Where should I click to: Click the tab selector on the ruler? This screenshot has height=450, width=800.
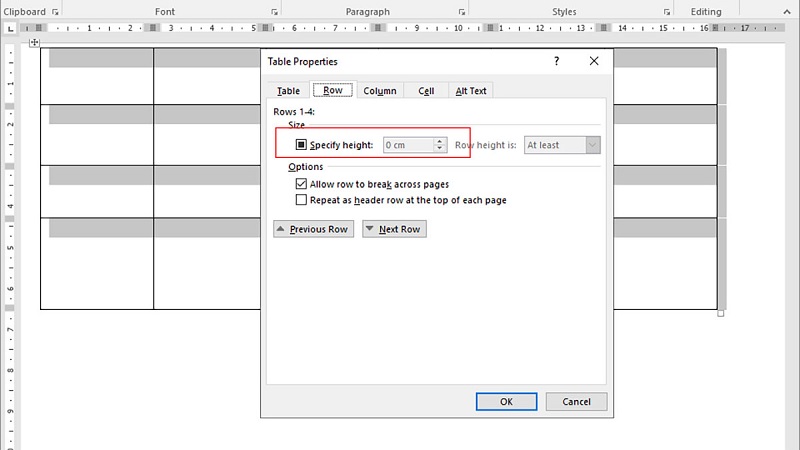10,29
